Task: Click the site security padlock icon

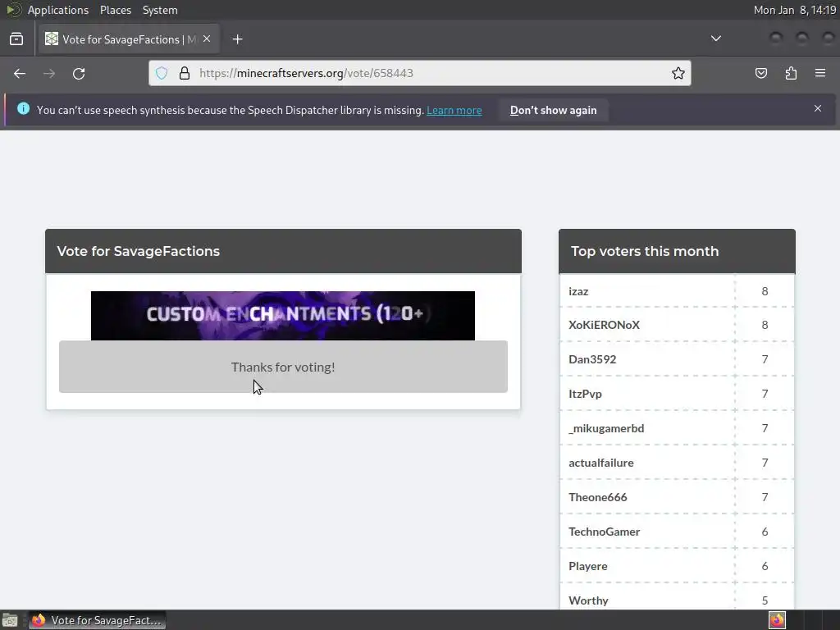Action: click(x=185, y=73)
